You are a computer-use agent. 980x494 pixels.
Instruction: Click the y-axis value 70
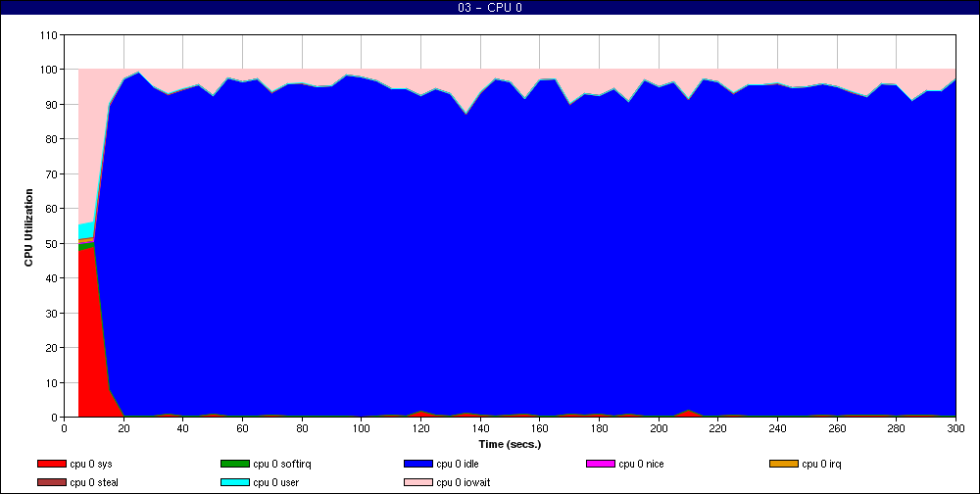(x=52, y=173)
